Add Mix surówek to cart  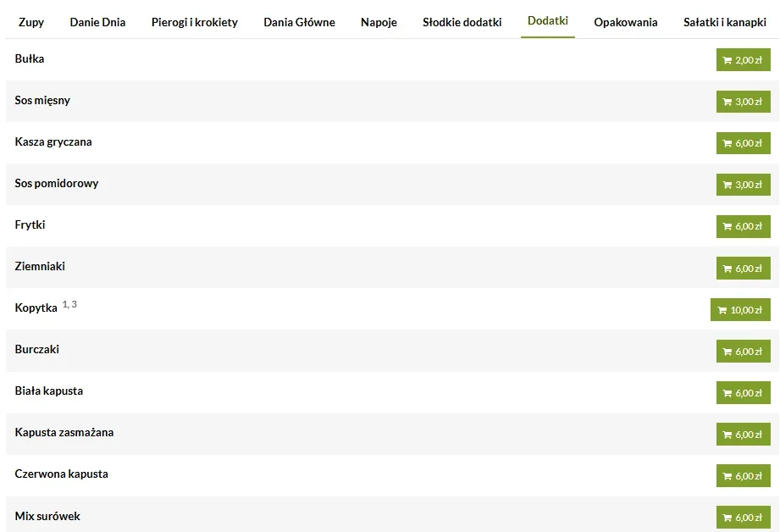point(743,518)
